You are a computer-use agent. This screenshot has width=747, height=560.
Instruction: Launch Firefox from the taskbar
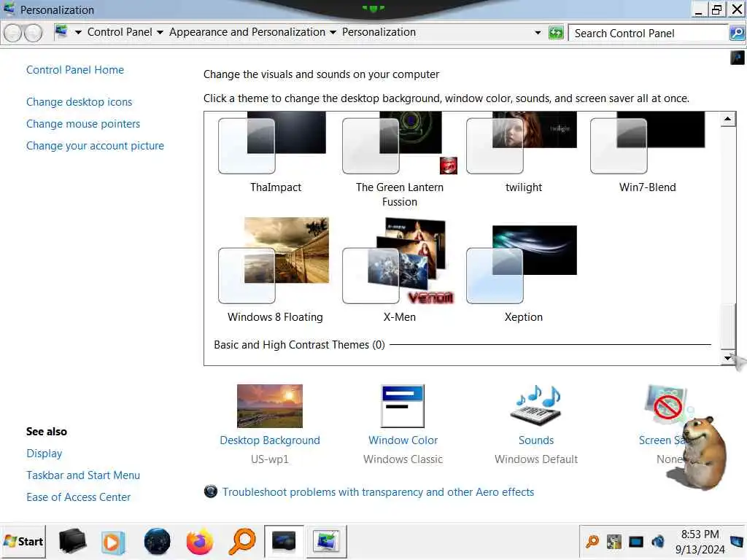coord(199,542)
